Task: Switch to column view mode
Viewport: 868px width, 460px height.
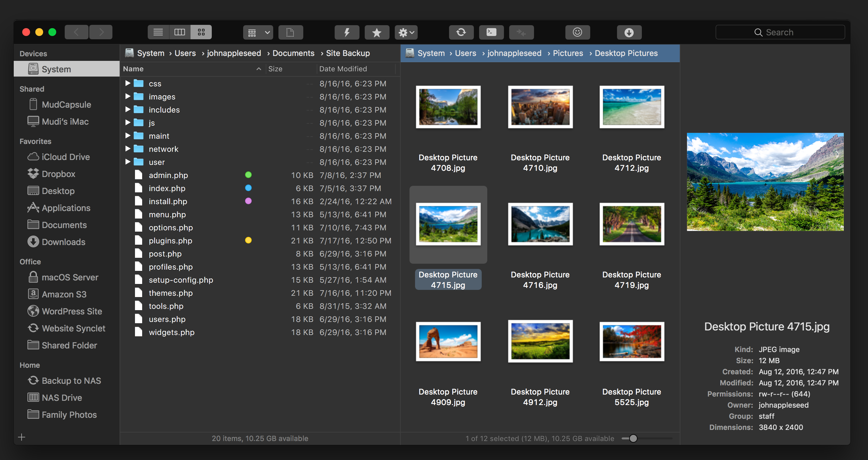Action: pos(180,32)
